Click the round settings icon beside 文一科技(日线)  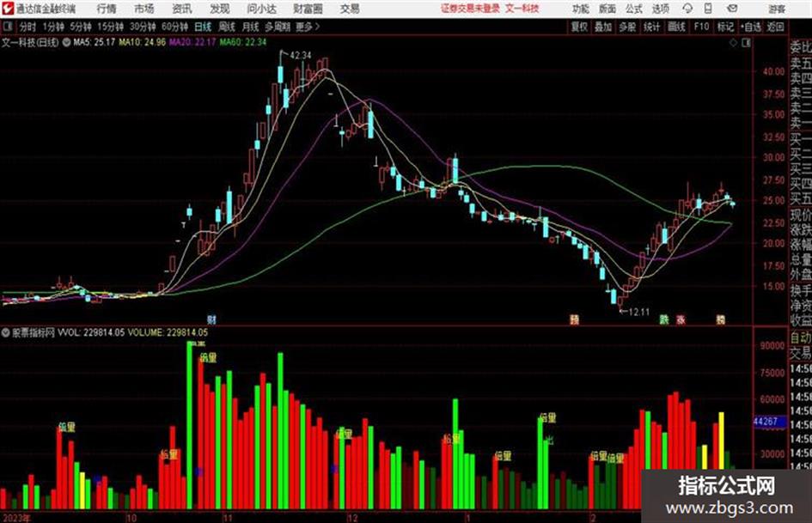point(66,42)
